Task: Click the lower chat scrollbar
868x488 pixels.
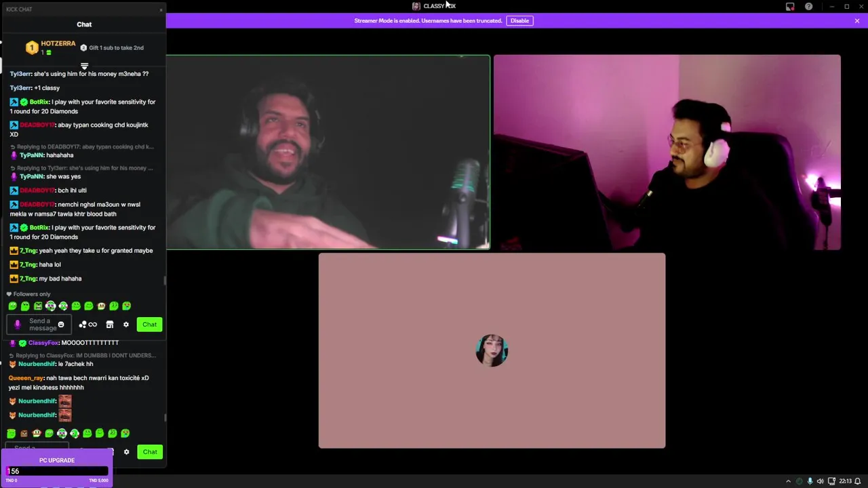Action: [165, 418]
